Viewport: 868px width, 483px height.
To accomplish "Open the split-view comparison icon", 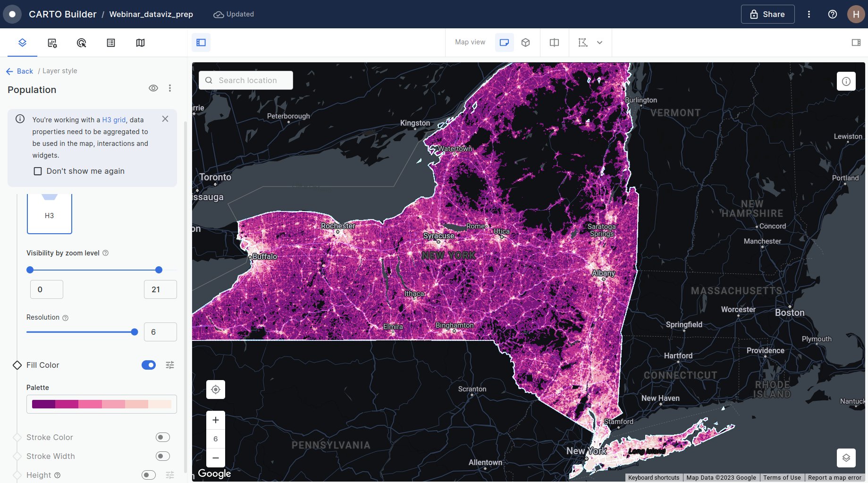I will 554,42.
